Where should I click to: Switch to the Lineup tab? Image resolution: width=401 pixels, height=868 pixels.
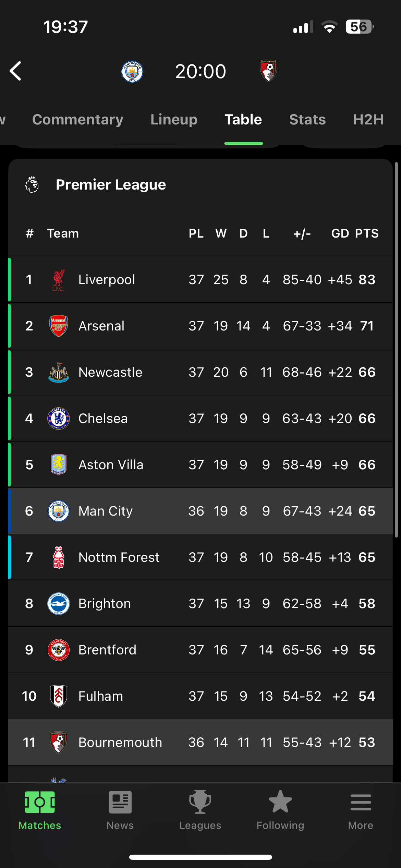174,119
